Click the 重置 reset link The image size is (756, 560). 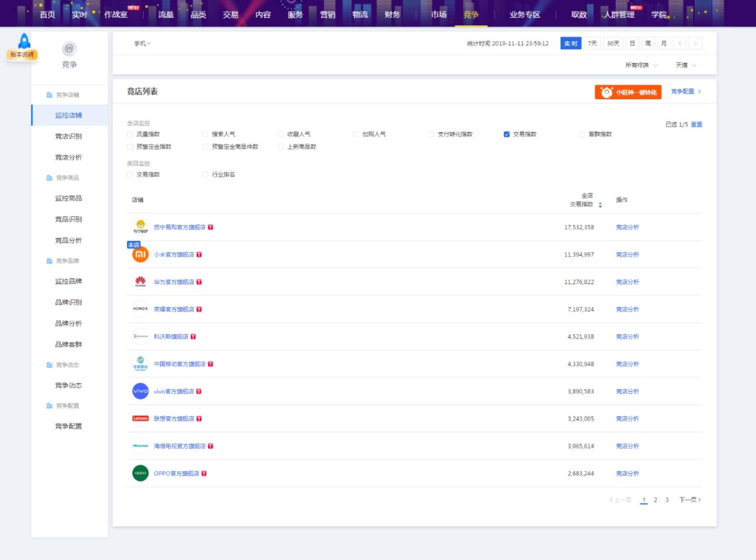pyautogui.click(x=697, y=125)
